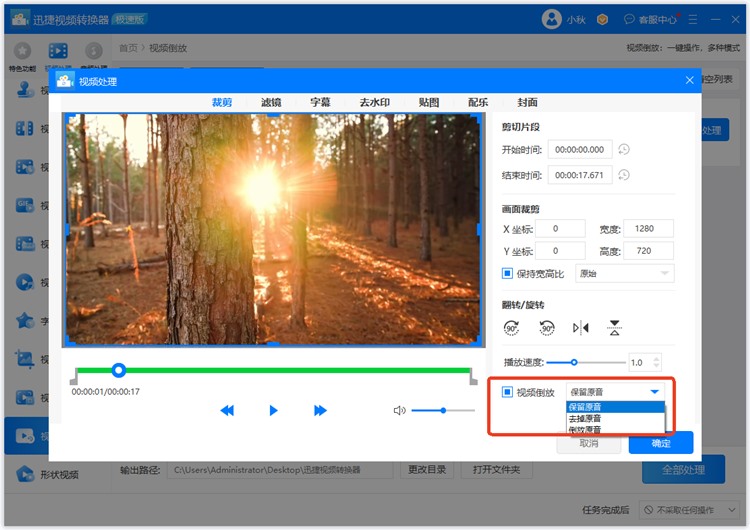750x530 pixels.
Task: Flip video vertically icon
Action: pyautogui.click(x=615, y=328)
